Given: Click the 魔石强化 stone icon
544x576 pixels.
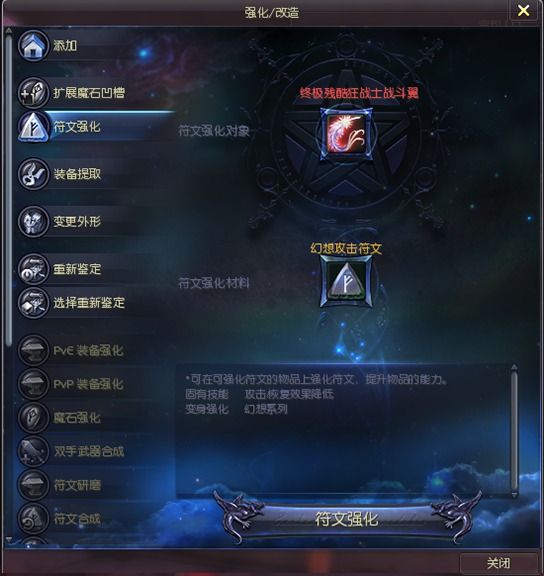Looking at the screenshot, I should click(x=33, y=418).
